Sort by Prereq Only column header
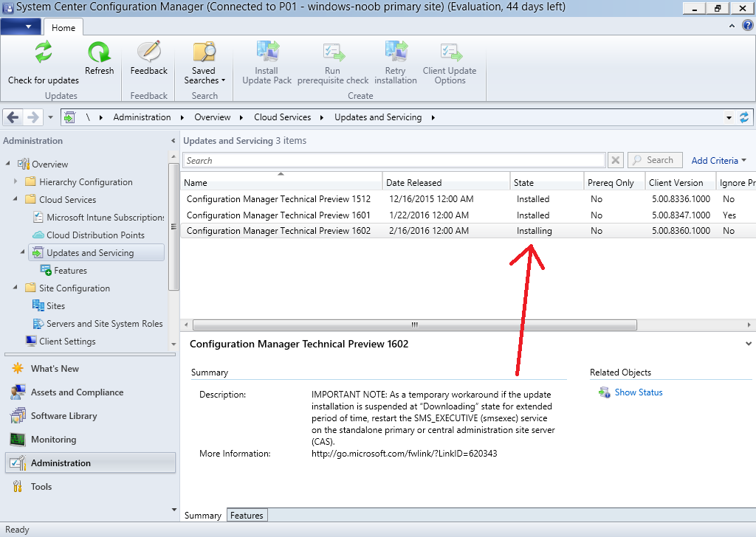The height and width of the screenshot is (537, 756). tap(614, 182)
